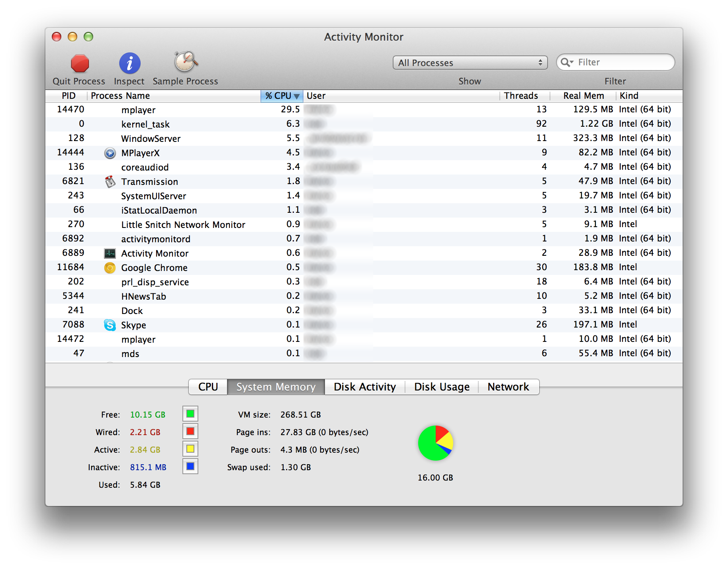Viewport: 728px width, 569px height.
Task: Click the 1.30 GB swap used value
Action: (x=296, y=467)
